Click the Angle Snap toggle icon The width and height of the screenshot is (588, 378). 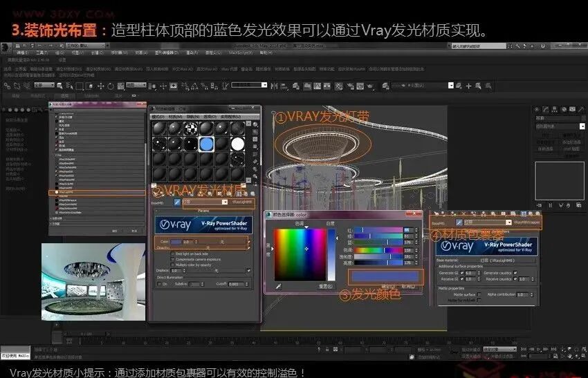(194, 86)
